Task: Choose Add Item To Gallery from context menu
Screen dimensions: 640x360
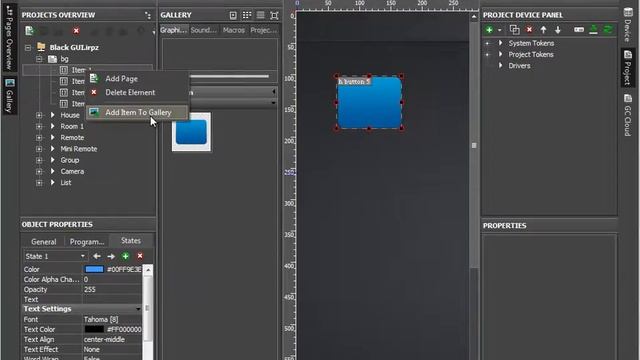Action: [137, 112]
